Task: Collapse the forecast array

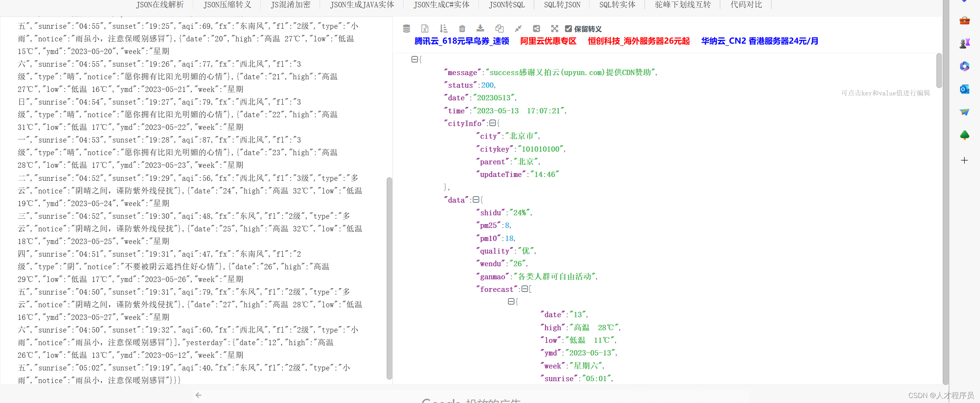Action: click(525, 289)
